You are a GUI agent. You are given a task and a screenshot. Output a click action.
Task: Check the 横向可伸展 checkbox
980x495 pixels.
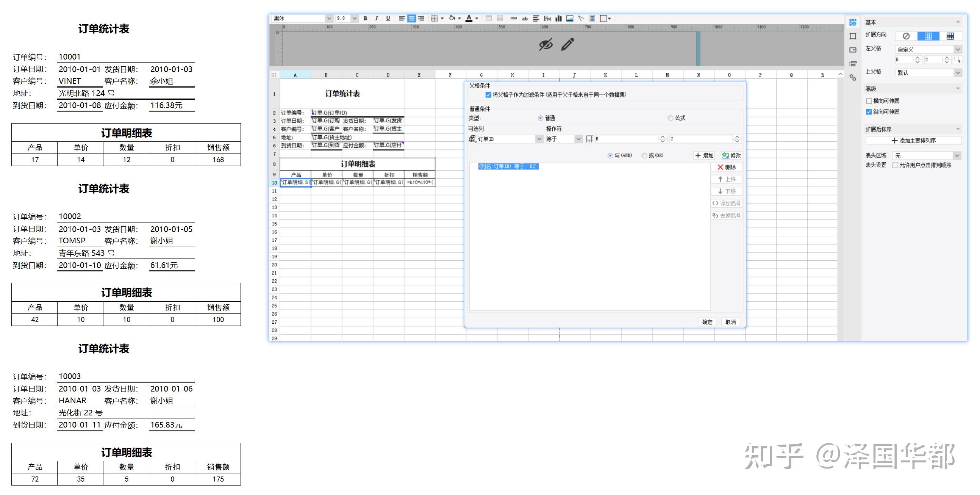point(869,101)
